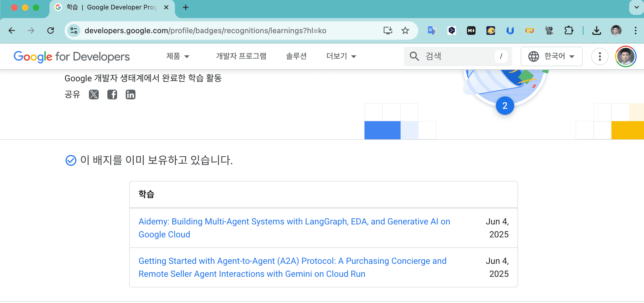Click the blue checkmark badge-owned icon
Image resolution: width=644 pixels, height=303 pixels.
(x=71, y=160)
